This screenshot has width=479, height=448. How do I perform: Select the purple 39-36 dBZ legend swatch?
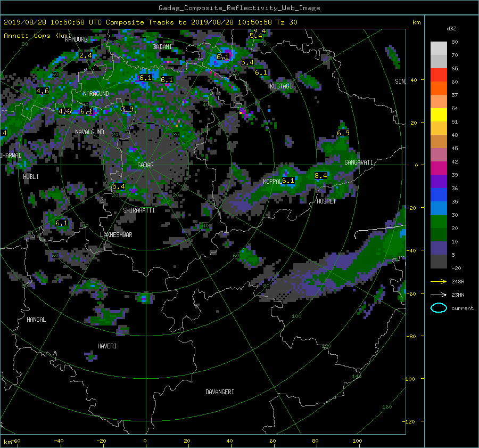pos(439,182)
